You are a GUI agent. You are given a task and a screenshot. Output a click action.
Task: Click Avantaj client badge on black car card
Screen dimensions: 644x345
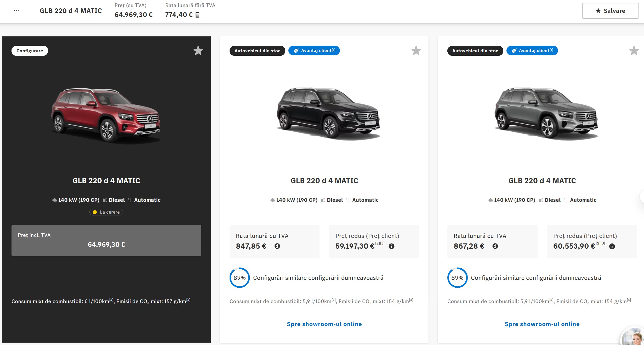click(x=314, y=51)
